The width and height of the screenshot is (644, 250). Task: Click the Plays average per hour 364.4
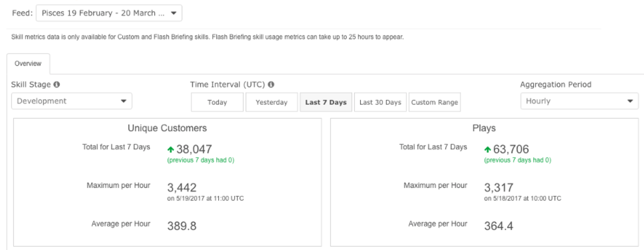[499, 226]
